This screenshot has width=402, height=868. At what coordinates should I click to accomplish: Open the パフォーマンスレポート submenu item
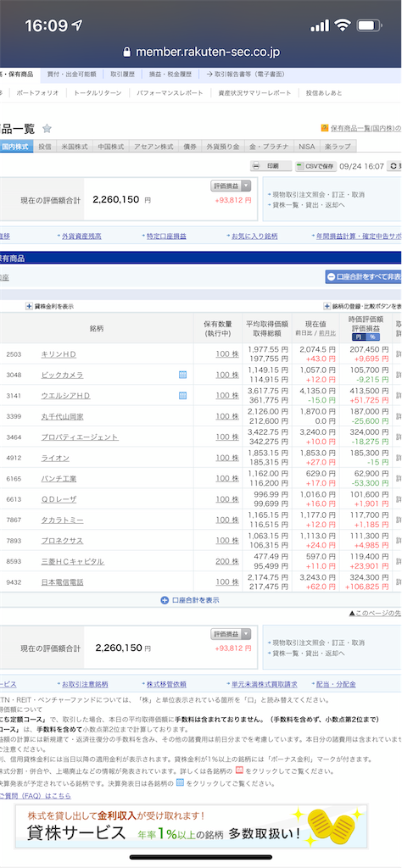[x=170, y=93]
